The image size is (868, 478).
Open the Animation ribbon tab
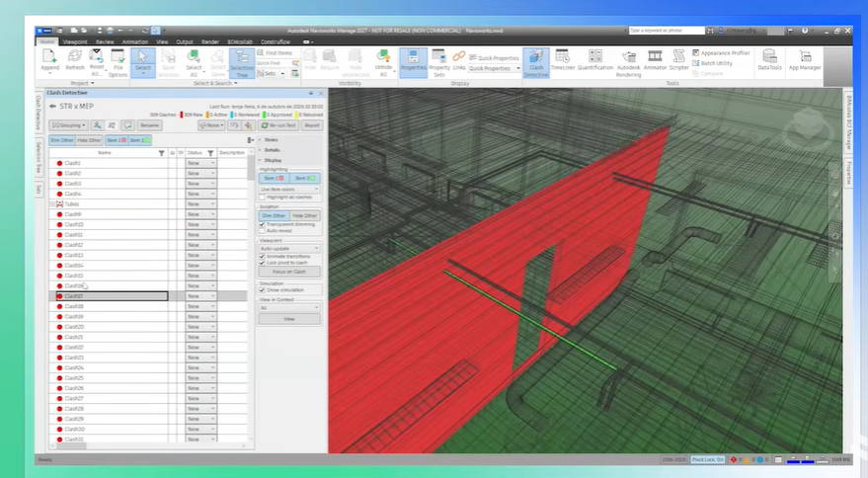pyautogui.click(x=135, y=42)
